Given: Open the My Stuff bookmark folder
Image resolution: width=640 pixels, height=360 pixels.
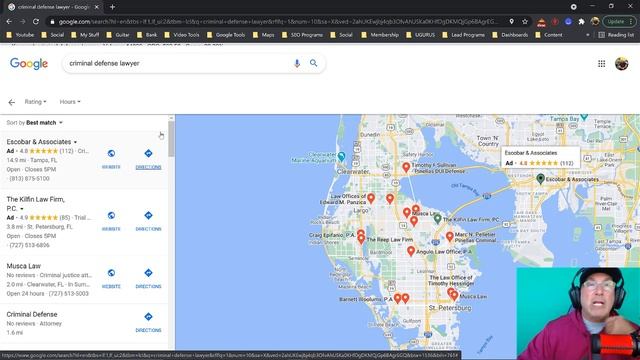Looking at the screenshot, I should 85,35.
